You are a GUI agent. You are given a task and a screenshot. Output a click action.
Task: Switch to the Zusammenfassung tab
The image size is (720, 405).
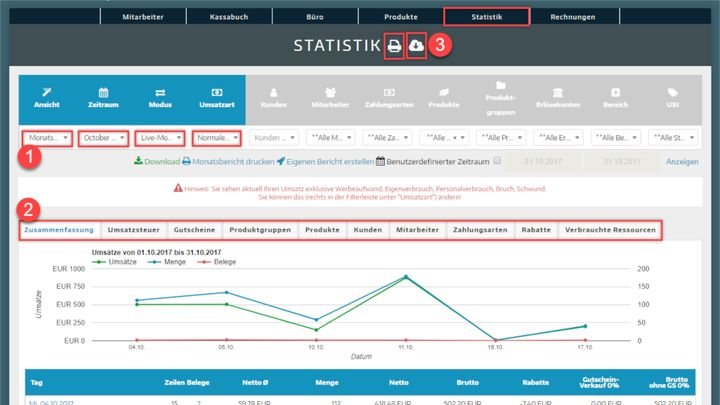coord(59,230)
